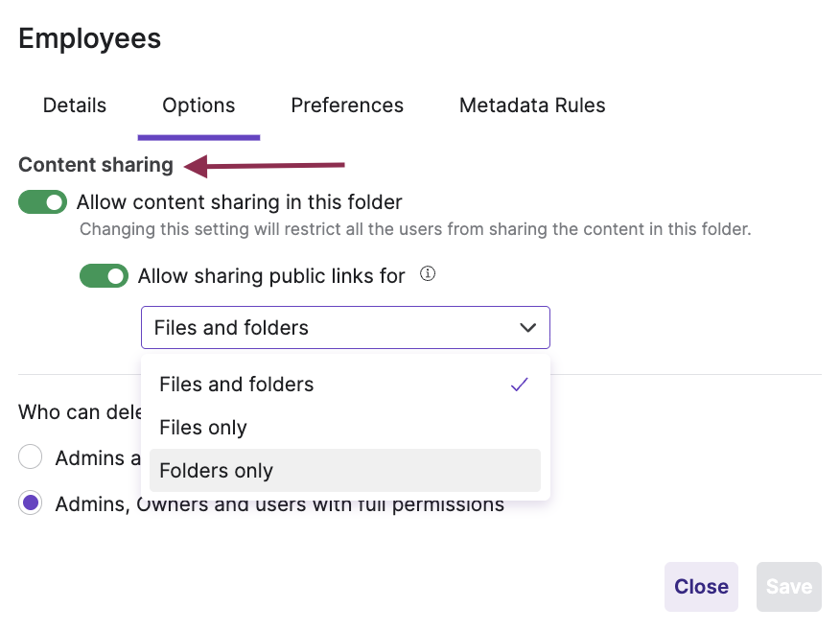Select the first Admins radio option
Screen dimensions: 840x631
[30, 456]
